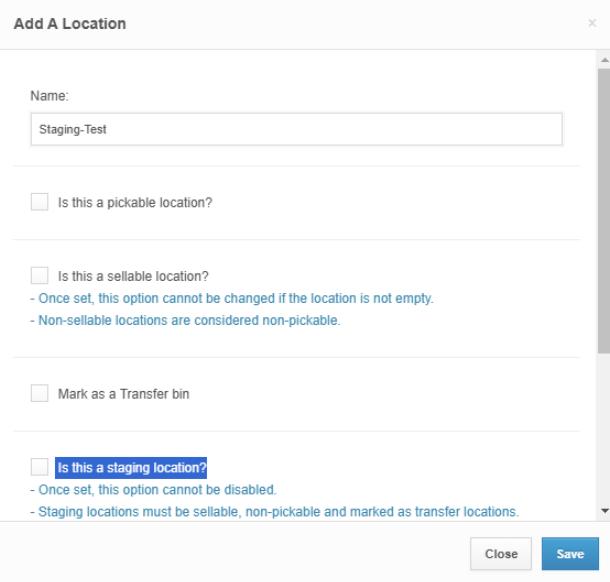Click the highlighted 'Is this a staging location?' text
Viewport: 610px width, 582px height.
[x=131, y=467]
